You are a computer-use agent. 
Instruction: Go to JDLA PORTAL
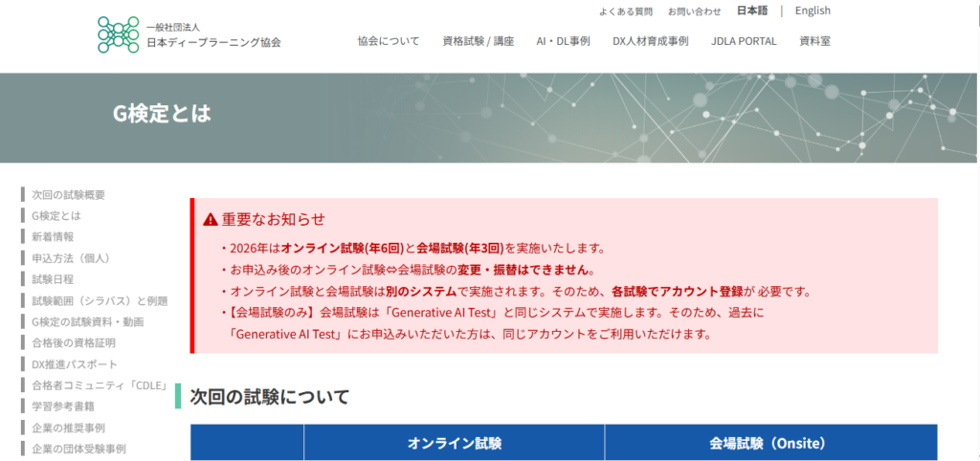click(744, 41)
